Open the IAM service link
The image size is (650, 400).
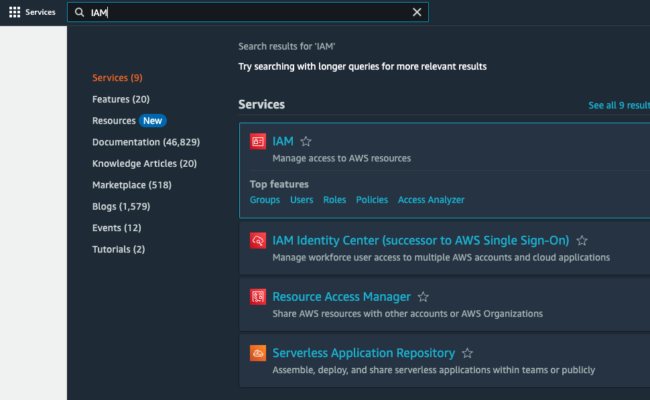(x=283, y=141)
